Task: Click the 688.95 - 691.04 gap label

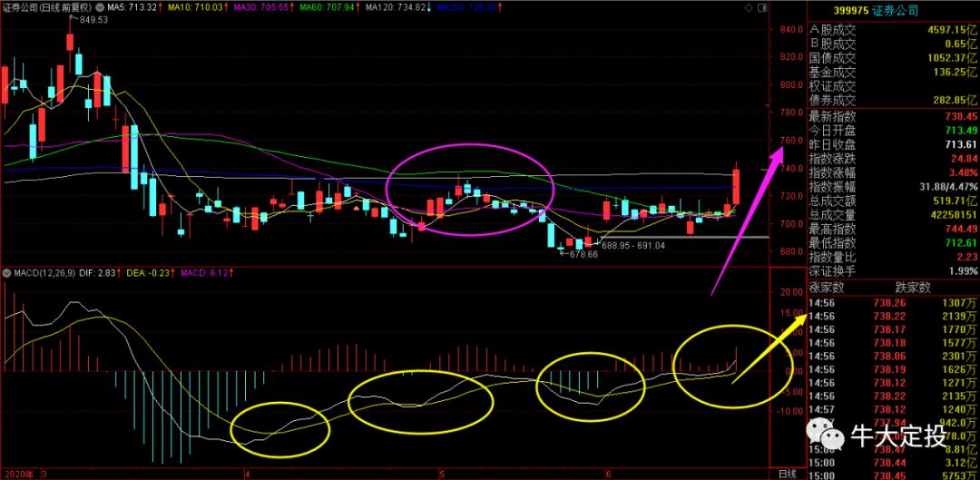Action: coord(633,245)
